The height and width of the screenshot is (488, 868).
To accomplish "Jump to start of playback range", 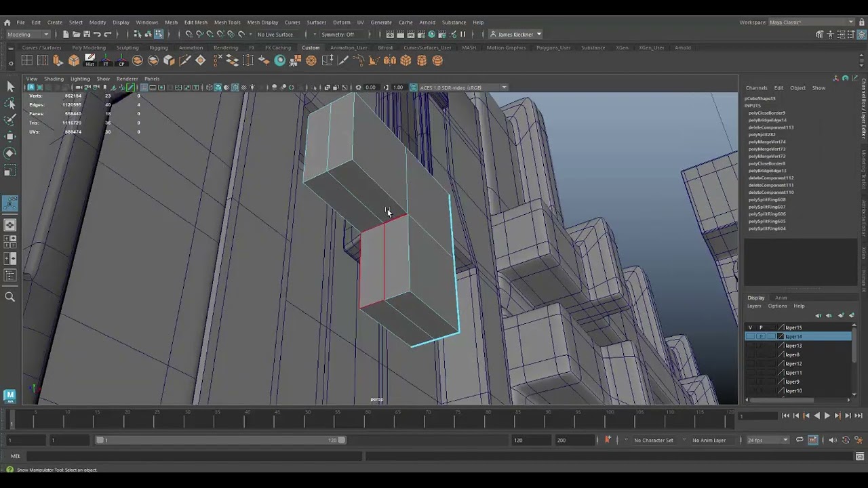I will coord(786,415).
